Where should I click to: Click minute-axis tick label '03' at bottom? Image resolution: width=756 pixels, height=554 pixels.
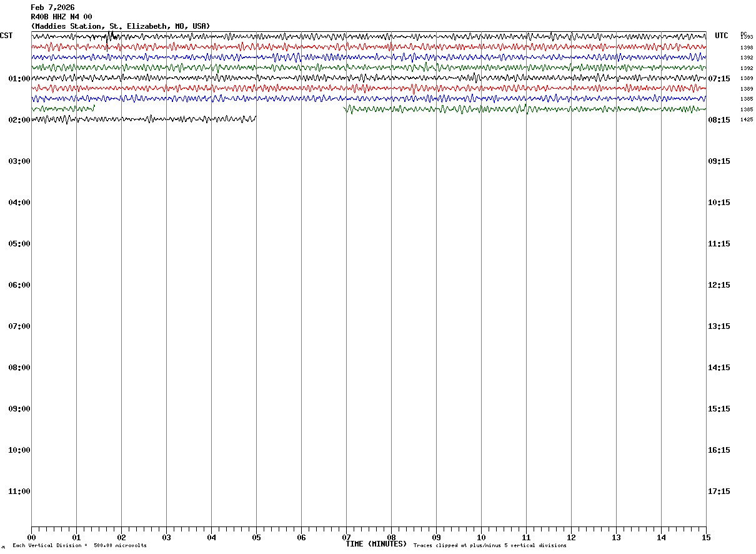click(166, 538)
